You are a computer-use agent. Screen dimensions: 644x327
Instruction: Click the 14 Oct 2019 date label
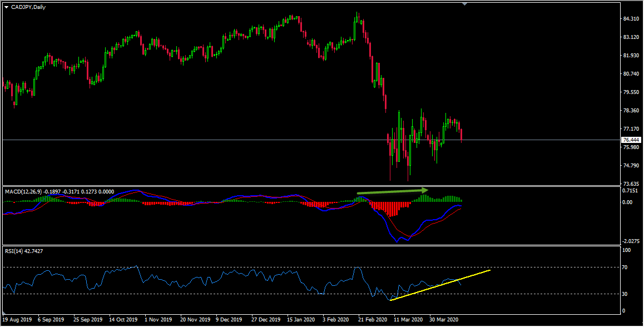pyautogui.click(x=123, y=319)
